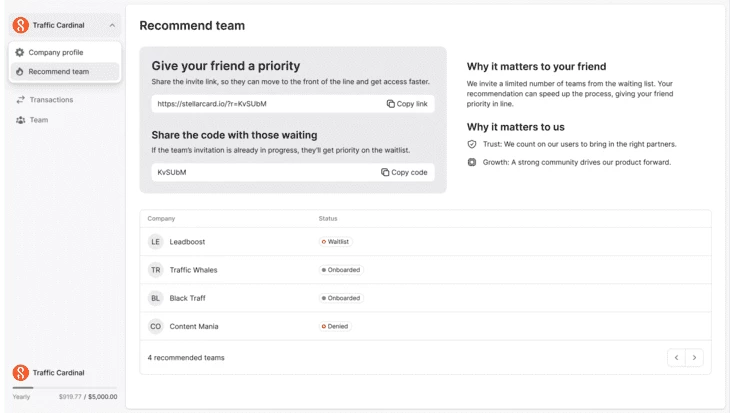Click the BL avatar for Black Traff
Image resolution: width=730 pixels, height=413 pixels.
(x=155, y=298)
